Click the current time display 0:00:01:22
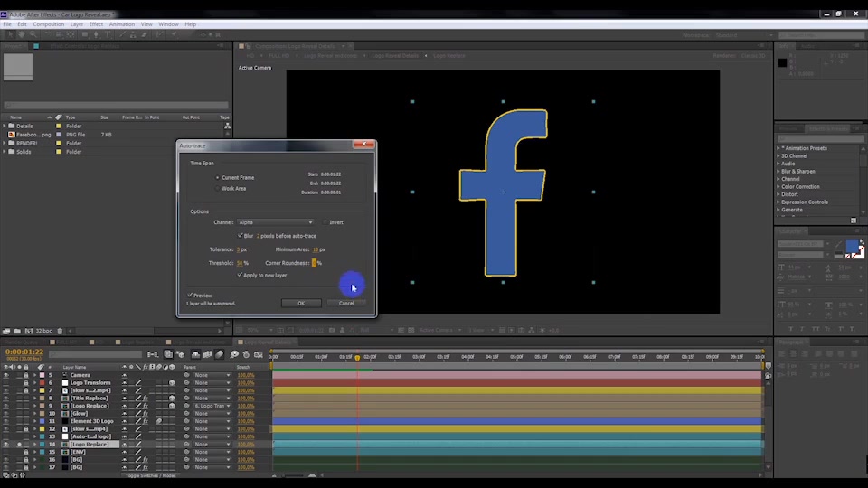The image size is (868, 488). coord(24,352)
